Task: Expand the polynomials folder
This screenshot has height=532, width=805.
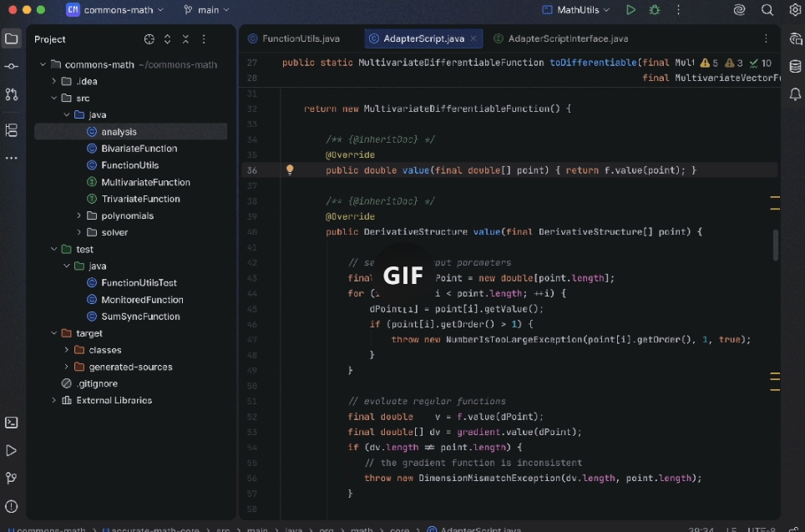Action: pos(79,215)
